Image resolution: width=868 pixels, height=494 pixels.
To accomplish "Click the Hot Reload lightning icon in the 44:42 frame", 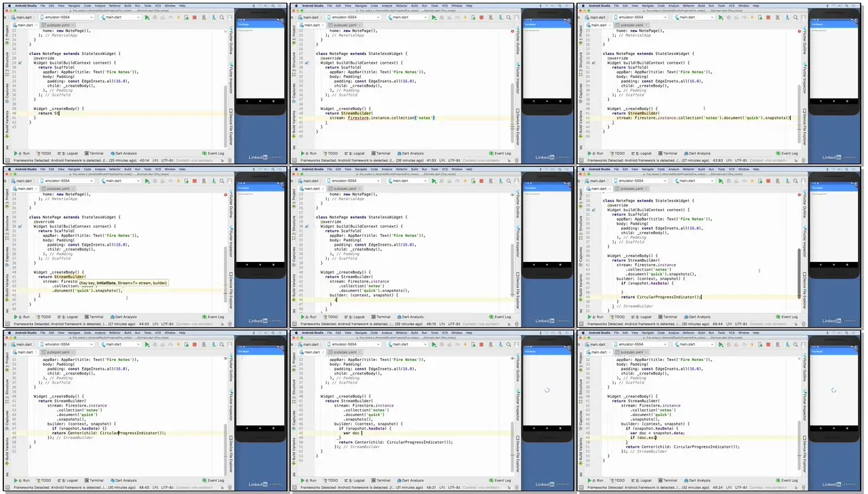I will point(178,180).
